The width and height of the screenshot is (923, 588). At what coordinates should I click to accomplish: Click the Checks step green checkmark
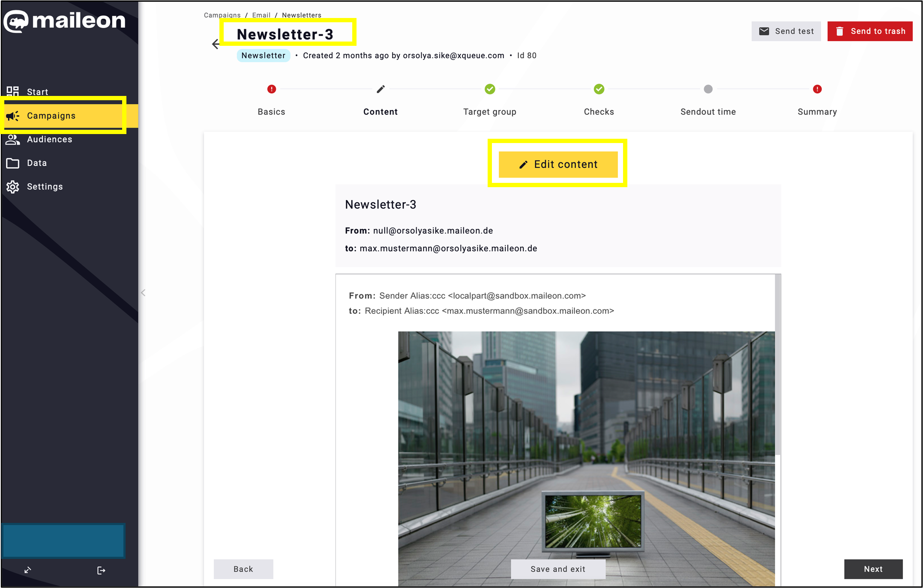[599, 89]
